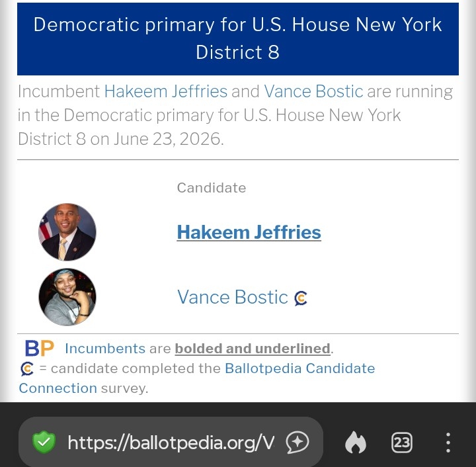Tap the fire icon to clear data

[356, 442]
